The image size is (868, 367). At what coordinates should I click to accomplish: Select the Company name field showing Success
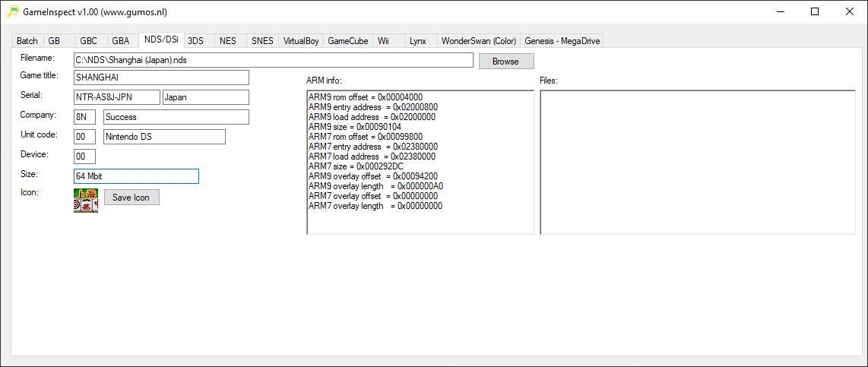[176, 117]
